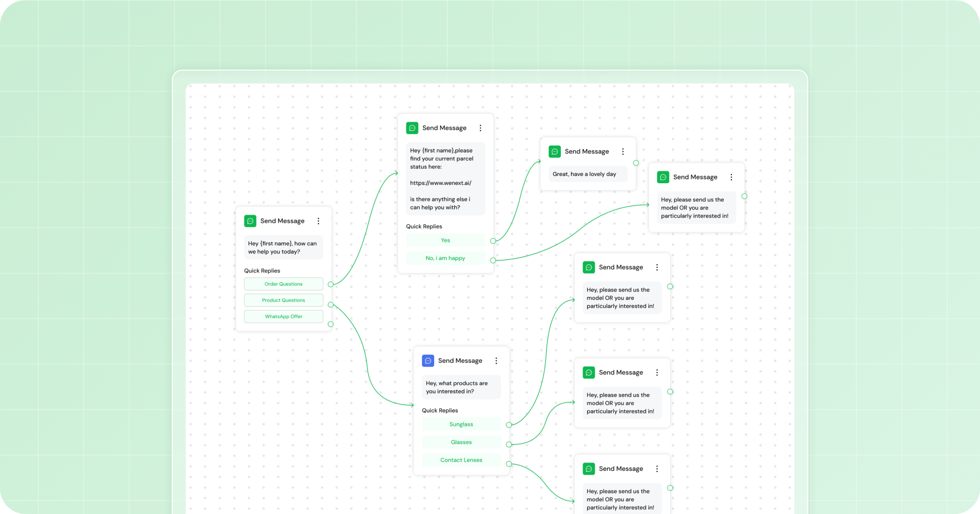Open three-dot menu on 'Great, have a lovely day' node
980x514 pixels.
623,152
